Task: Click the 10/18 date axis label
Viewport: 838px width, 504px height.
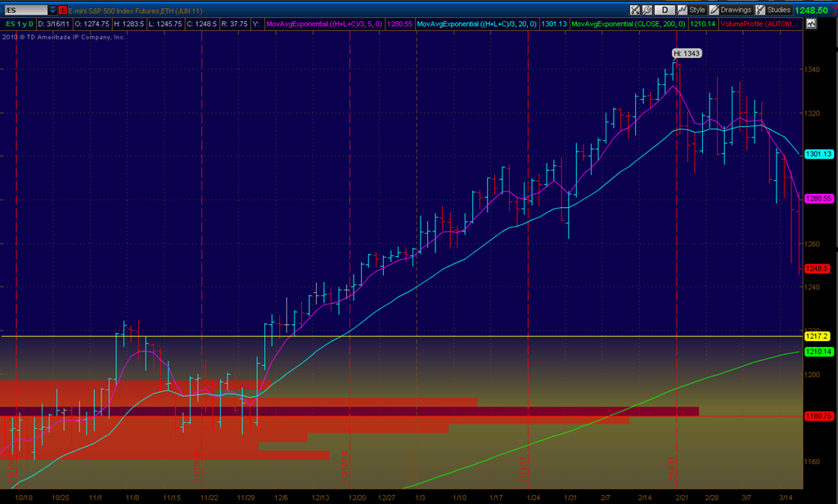Action: [x=24, y=497]
